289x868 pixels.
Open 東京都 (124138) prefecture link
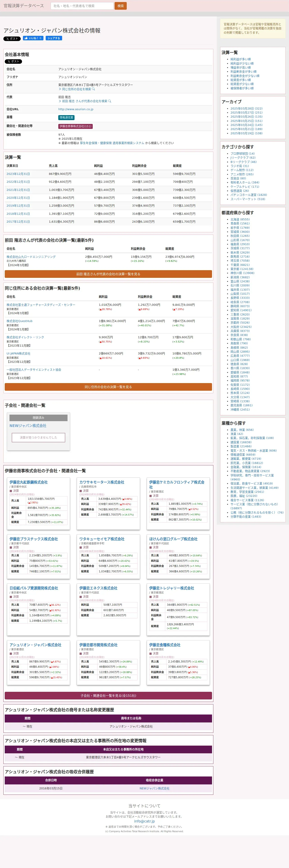[242, 269]
